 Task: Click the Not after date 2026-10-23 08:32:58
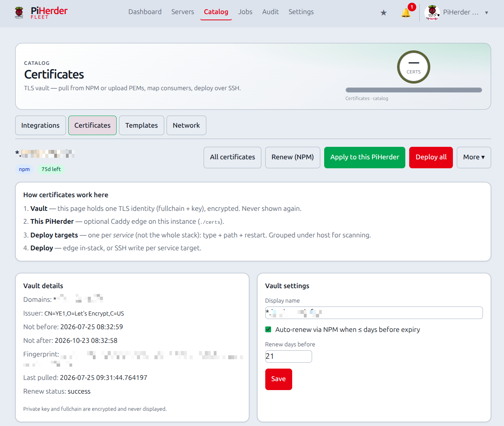click(86, 340)
